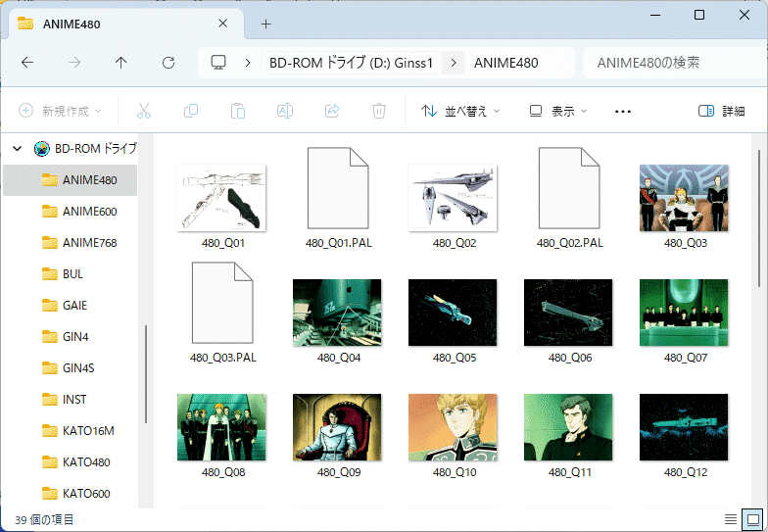This screenshot has width=768, height=532.
Task: Open ANIME600 folder in sidebar
Action: pos(71,212)
